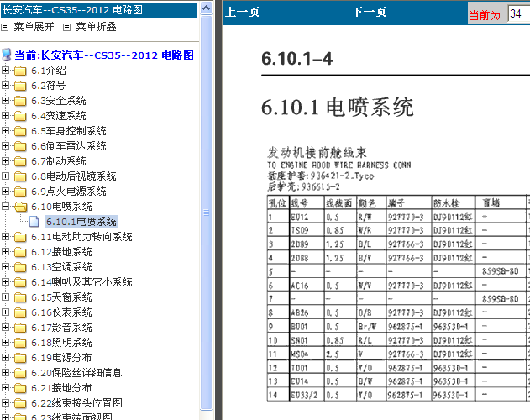
Task: Click the 6.10.1电喷系统 document page icon
Action: [34, 222]
